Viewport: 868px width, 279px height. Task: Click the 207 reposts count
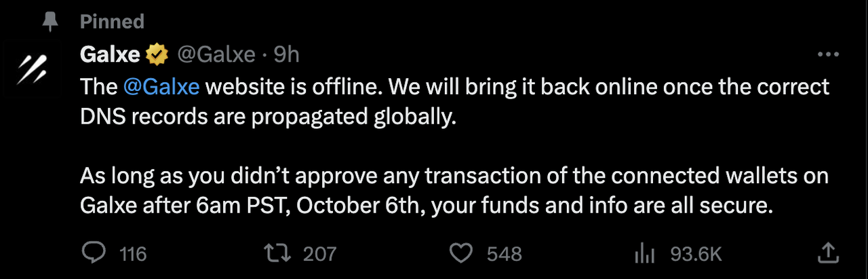click(x=319, y=255)
